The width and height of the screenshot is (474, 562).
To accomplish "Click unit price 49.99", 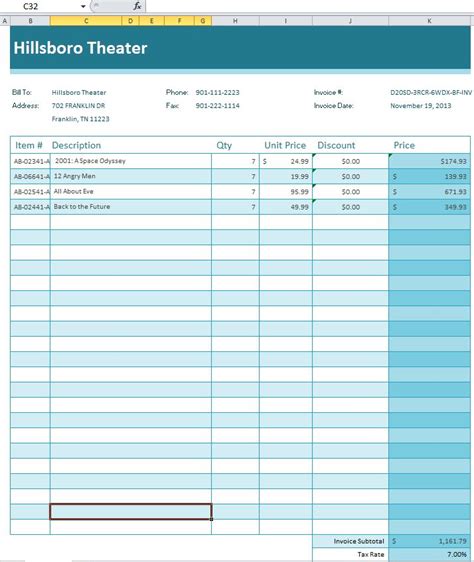I will click(286, 207).
